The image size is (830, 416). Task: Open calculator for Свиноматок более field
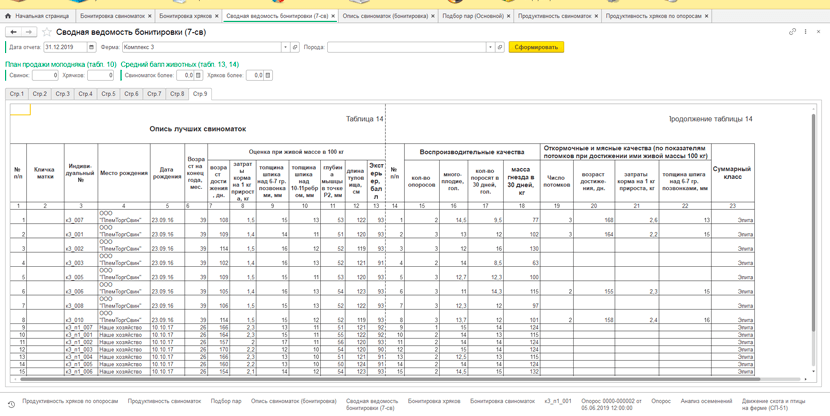[199, 76]
